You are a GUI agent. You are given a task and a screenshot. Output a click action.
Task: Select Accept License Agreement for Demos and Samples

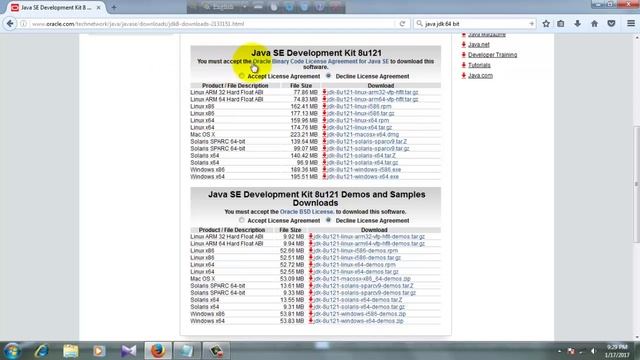[242, 220]
